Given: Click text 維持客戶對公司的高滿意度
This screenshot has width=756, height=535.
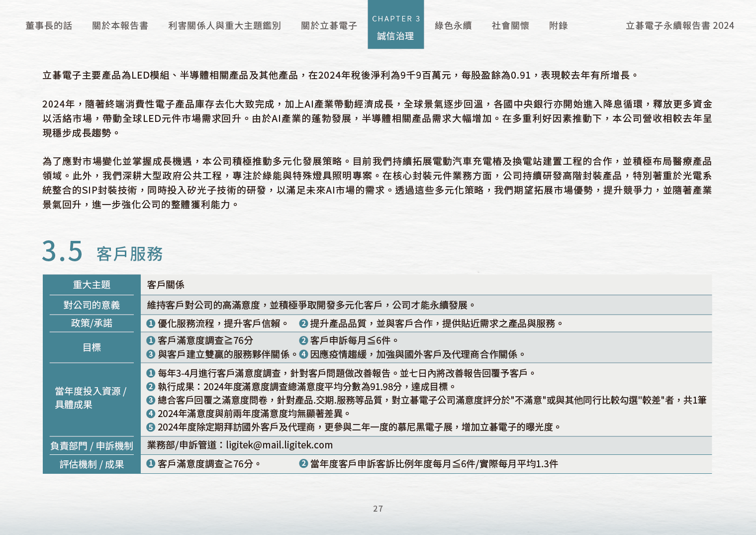Looking at the screenshot, I should click(311, 305).
